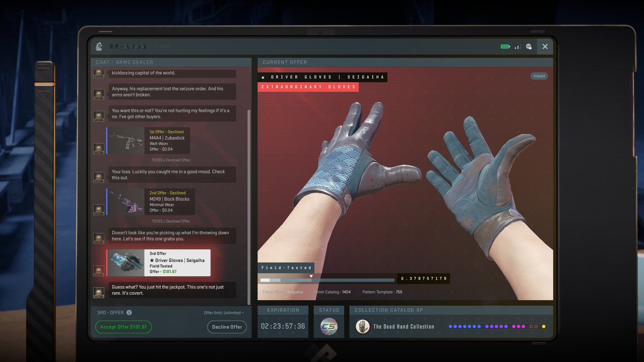
Task: Click the 'EXPIRATION' panel header
Action: point(283,310)
